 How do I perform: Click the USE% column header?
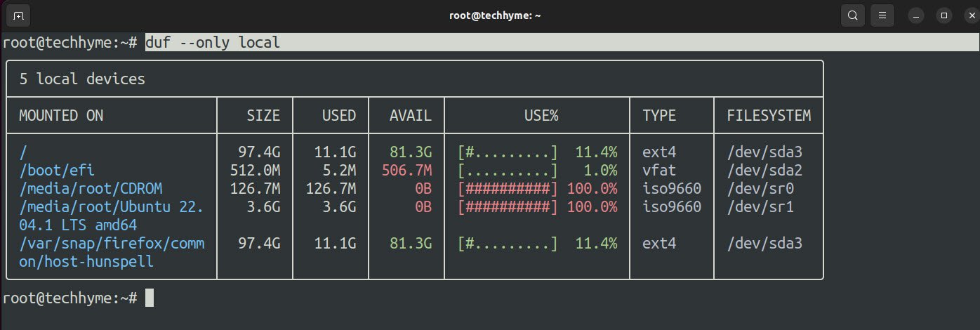point(541,116)
